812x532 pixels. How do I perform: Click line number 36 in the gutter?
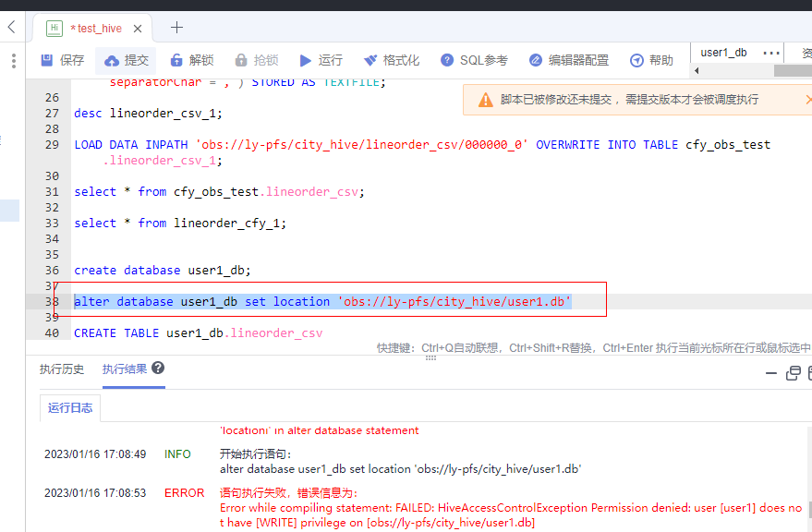coord(52,271)
